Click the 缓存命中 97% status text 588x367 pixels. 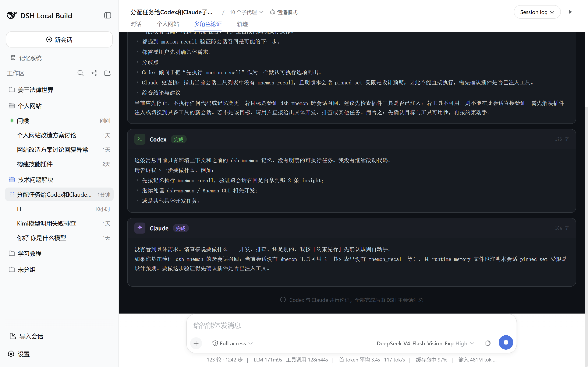coord(432,360)
